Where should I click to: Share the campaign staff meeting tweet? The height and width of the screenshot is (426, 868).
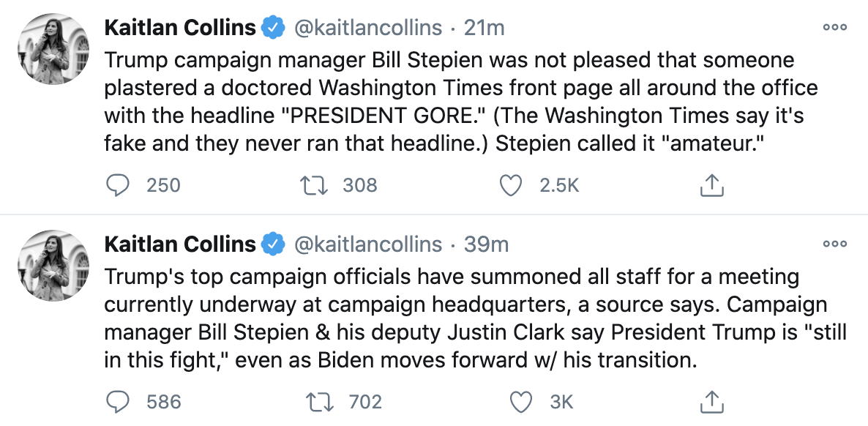pos(711,402)
